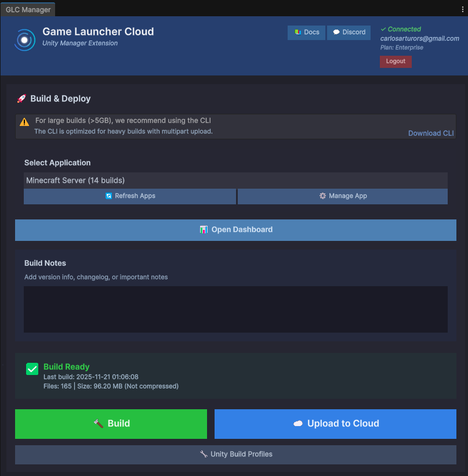Follow the Download CLI link
The image size is (468, 476).
(431, 133)
